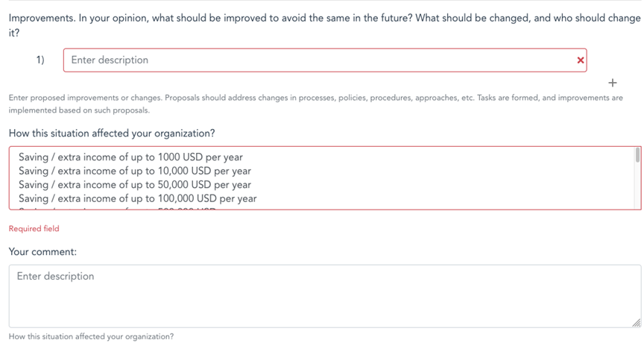Click the hint text about proposed improvements
This screenshot has height=346, width=644.
pos(316,104)
